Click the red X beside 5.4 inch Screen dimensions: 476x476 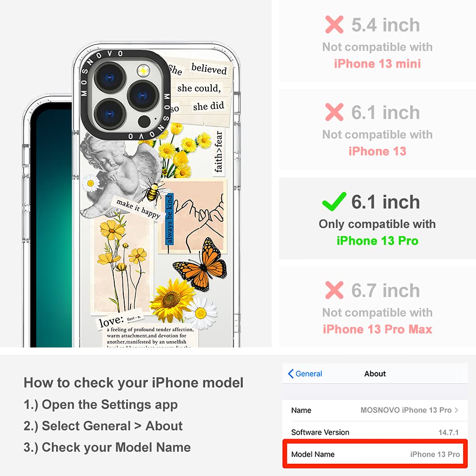pos(334,24)
